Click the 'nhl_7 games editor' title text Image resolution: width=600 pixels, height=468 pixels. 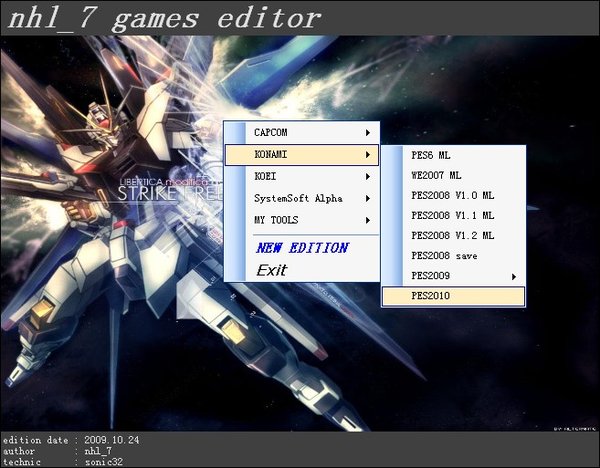pos(164,18)
